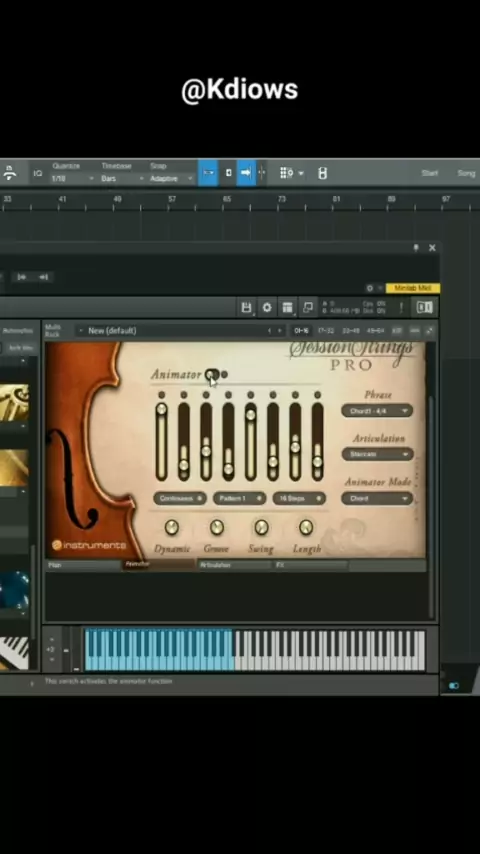The width and height of the screenshot is (480, 854).
Task: Click the KSP icon after 49-64
Action: click(x=397, y=331)
